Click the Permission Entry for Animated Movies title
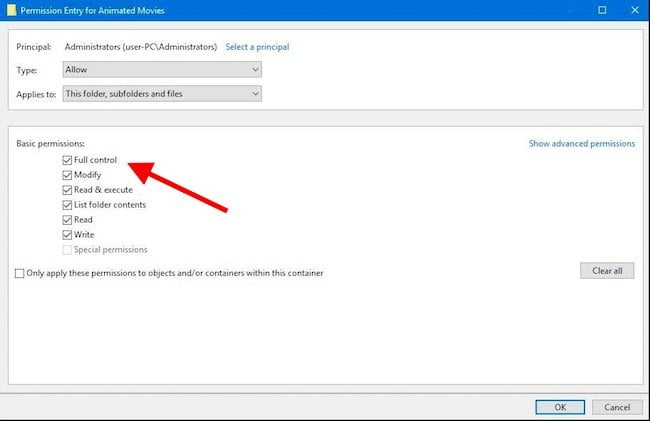This screenshot has height=421, width=650. click(92, 10)
